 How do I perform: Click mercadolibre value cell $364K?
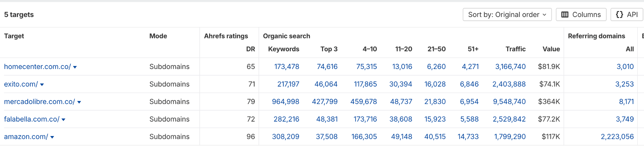click(x=549, y=101)
